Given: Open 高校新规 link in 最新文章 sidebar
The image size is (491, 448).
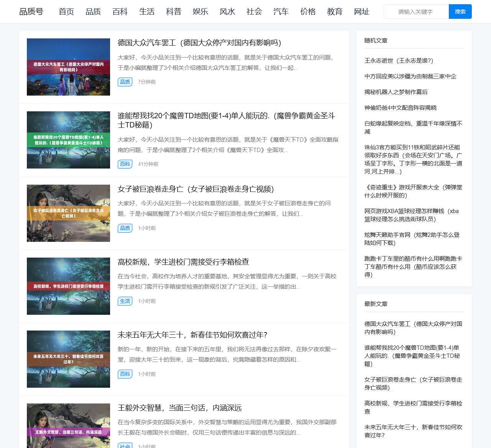Looking at the screenshot, I should point(414,407).
